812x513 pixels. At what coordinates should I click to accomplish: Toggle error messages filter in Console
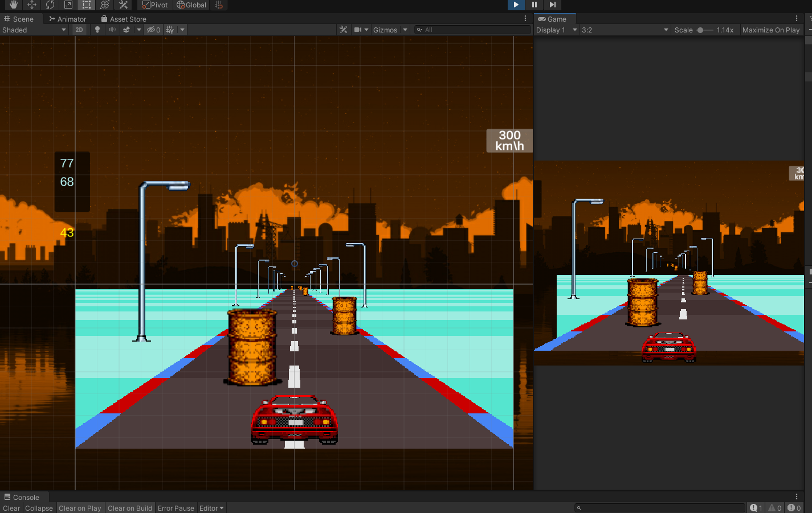coord(794,508)
